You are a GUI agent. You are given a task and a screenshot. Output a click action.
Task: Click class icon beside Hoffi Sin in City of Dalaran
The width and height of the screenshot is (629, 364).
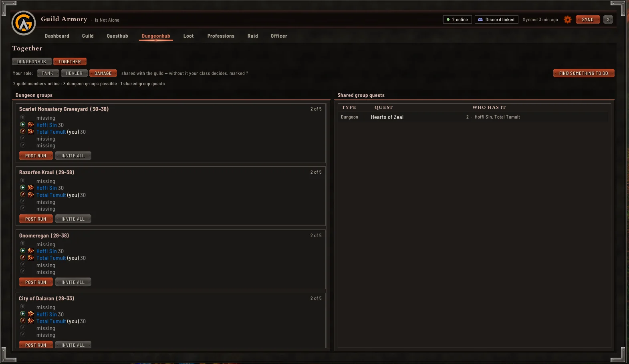point(31,314)
